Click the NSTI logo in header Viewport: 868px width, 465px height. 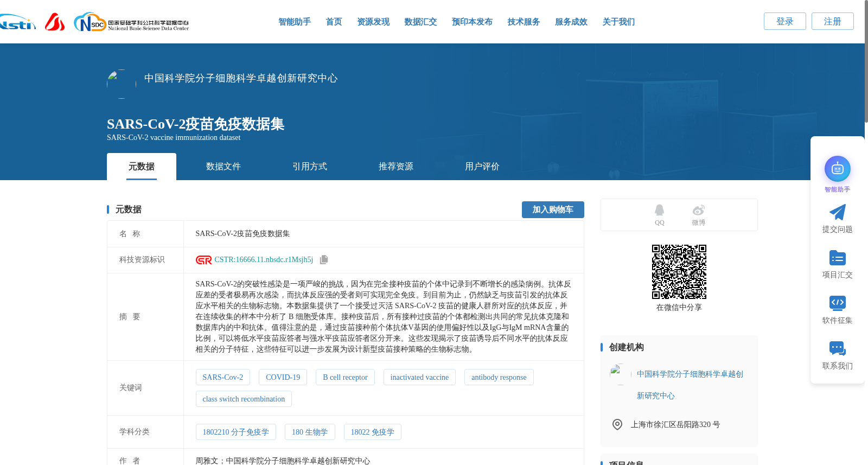[x=18, y=22]
